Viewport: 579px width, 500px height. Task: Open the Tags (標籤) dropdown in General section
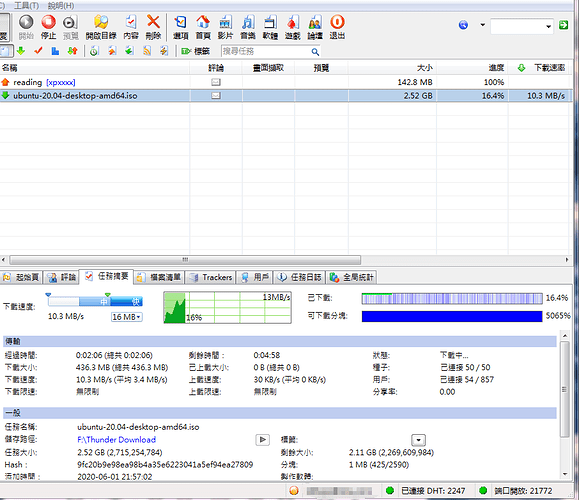tap(418, 440)
